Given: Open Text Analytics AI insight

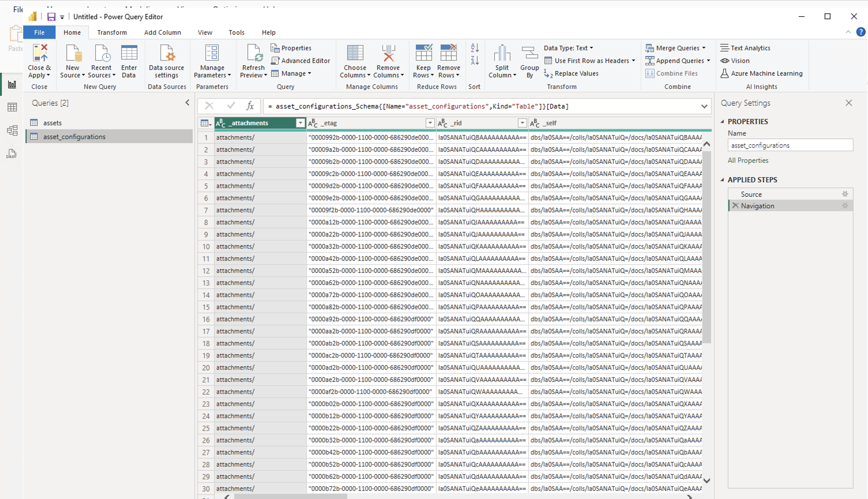Looking at the screenshot, I should point(745,48).
